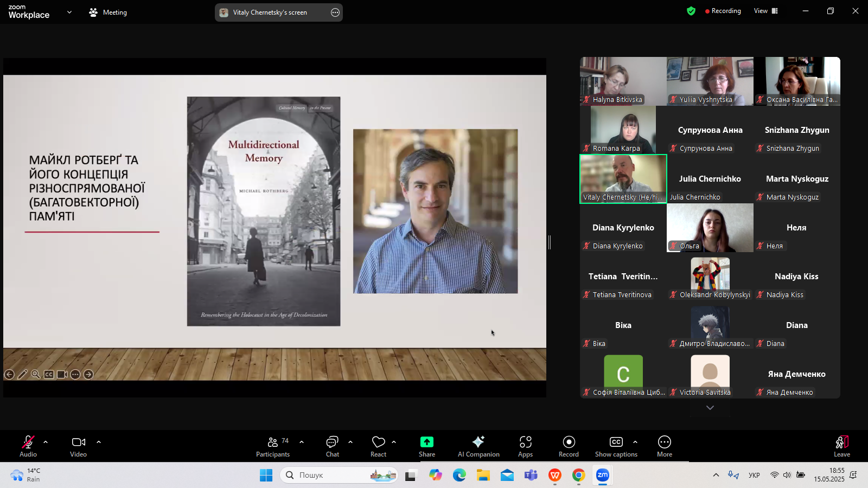The height and width of the screenshot is (488, 868).
Task: Click the pen annotation tool on slide
Action: coord(23,374)
